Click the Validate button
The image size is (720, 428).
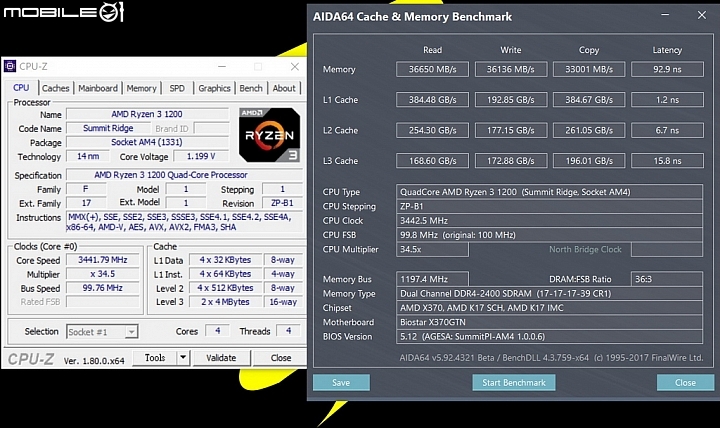click(x=221, y=357)
